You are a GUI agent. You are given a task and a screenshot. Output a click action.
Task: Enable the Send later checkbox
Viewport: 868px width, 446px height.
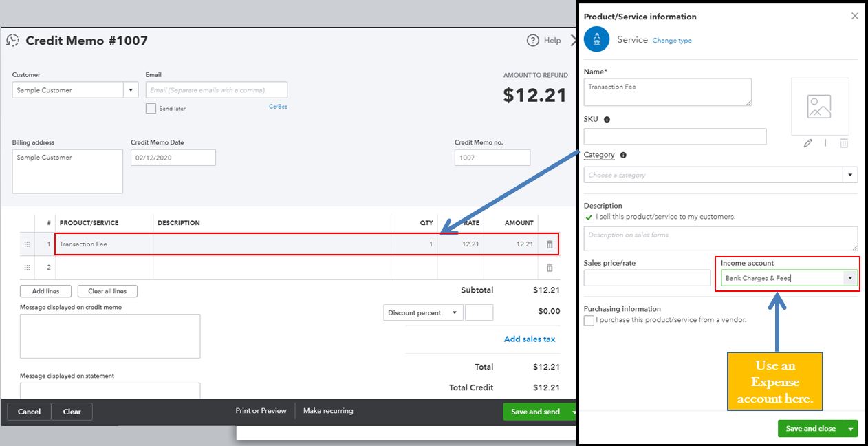151,108
